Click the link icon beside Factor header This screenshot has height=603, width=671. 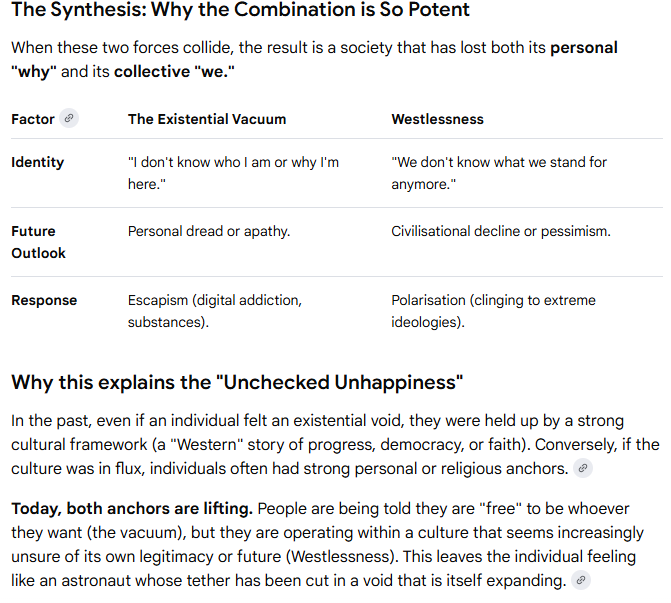tap(69, 119)
